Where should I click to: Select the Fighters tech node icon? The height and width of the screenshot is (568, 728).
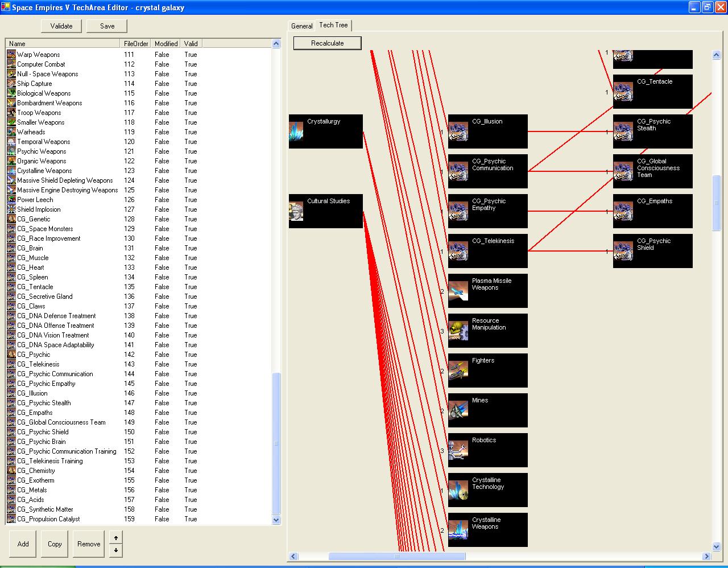click(x=458, y=371)
